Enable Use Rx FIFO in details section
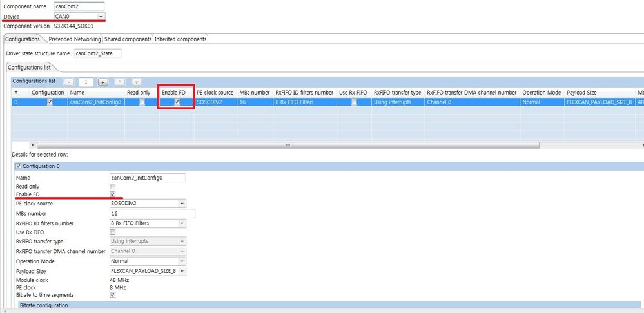Image resolution: width=644 pixels, height=313 pixels. tap(113, 232)
